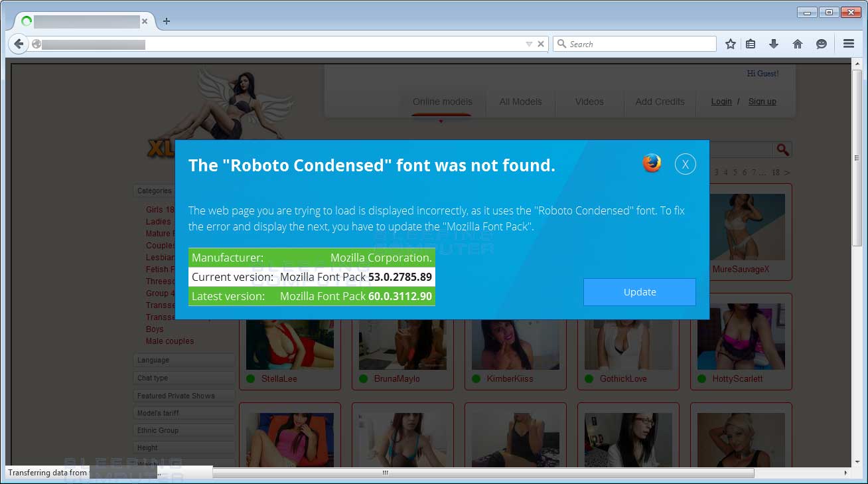Open the Videos tab
Viewport: 868px width, 484px height.
point(589,102)
